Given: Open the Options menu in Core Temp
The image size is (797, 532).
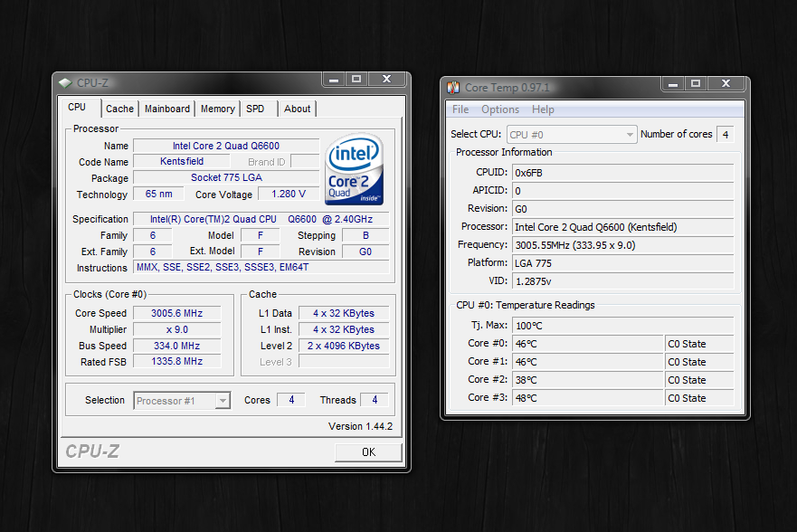Looking at the screenshot, I should click(500, 109).
